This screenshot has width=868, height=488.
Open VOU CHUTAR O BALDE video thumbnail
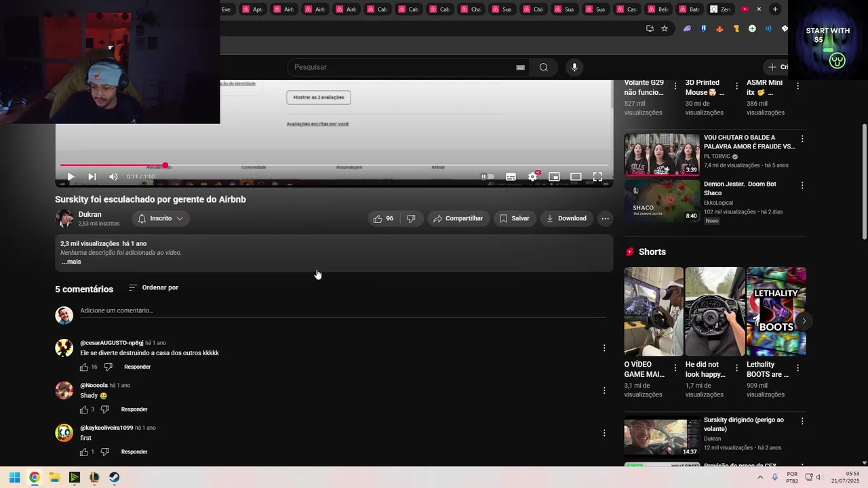662,155
